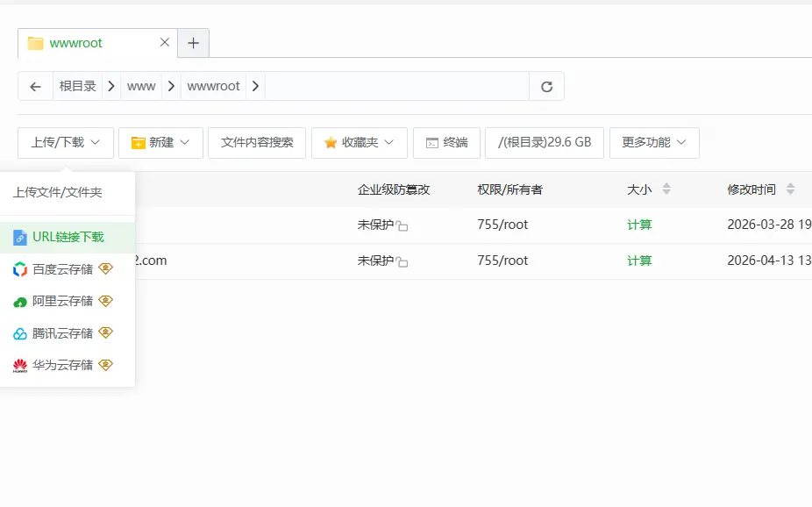The image size is (812, 507).
Task: Click the folder icon on 新建
Action: (138, 144)
